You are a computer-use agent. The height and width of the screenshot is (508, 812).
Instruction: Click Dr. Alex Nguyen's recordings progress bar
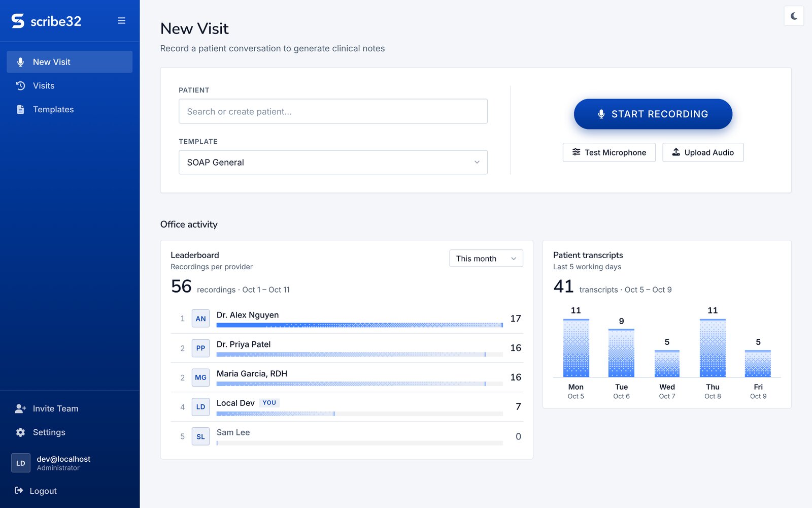pos(359,325)
